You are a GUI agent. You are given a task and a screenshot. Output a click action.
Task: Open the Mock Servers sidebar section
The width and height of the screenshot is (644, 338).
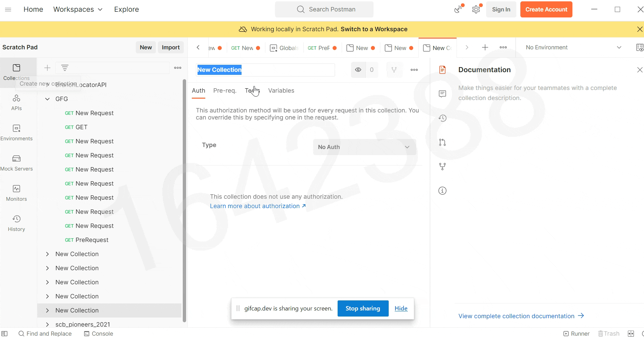click(x=16, y=163)
